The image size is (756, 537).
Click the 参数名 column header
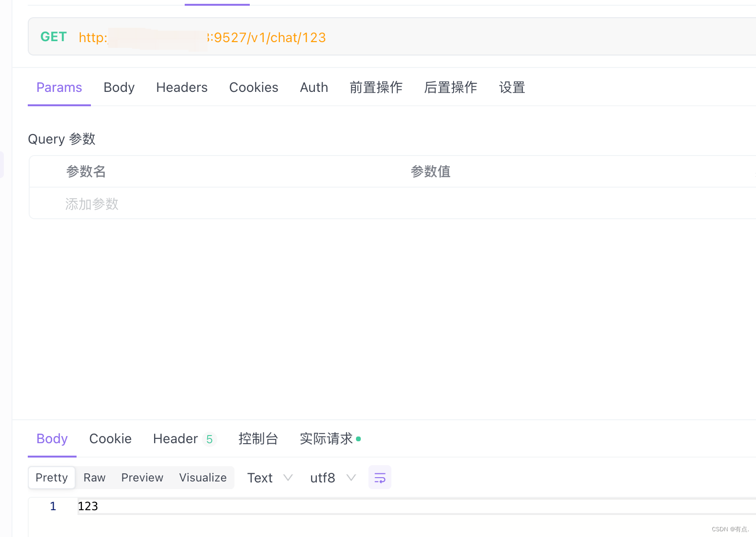coord(86,171)
